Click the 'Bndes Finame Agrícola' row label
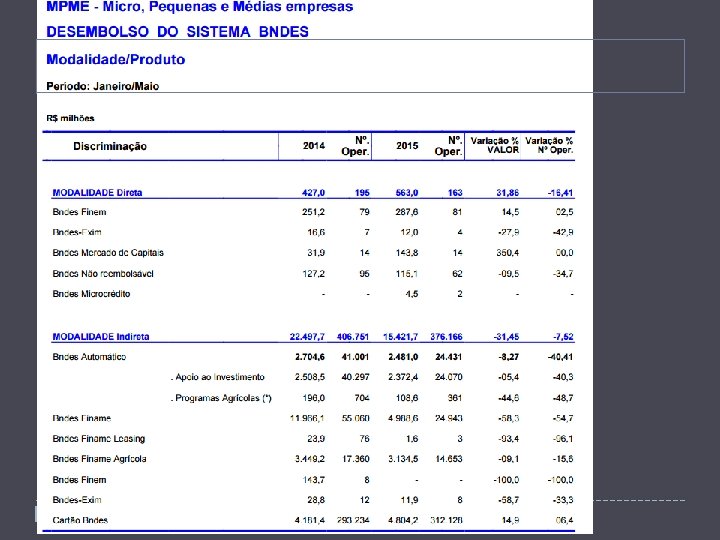The image size is (720, 540). 99,459
